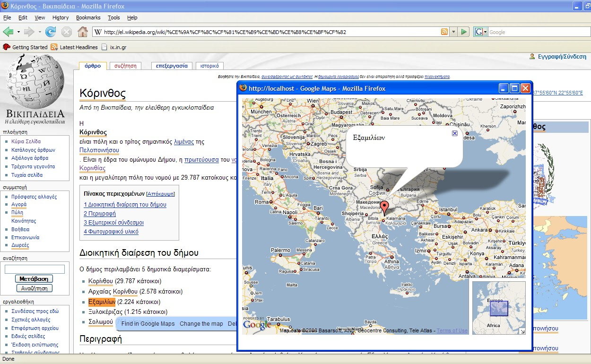Follow the λιμένας link in the article
The width and height of the screenshot is (591, 364).
[x=184, y=141]
